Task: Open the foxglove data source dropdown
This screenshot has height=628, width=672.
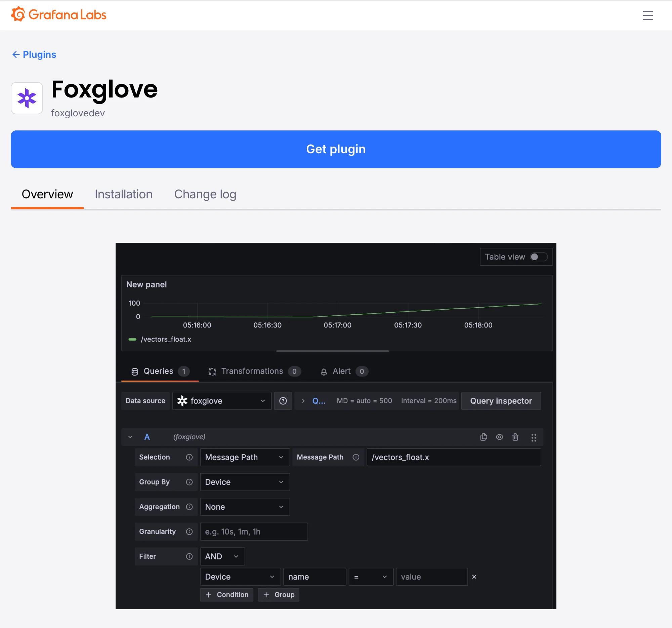Action: [x=222, y=401]
